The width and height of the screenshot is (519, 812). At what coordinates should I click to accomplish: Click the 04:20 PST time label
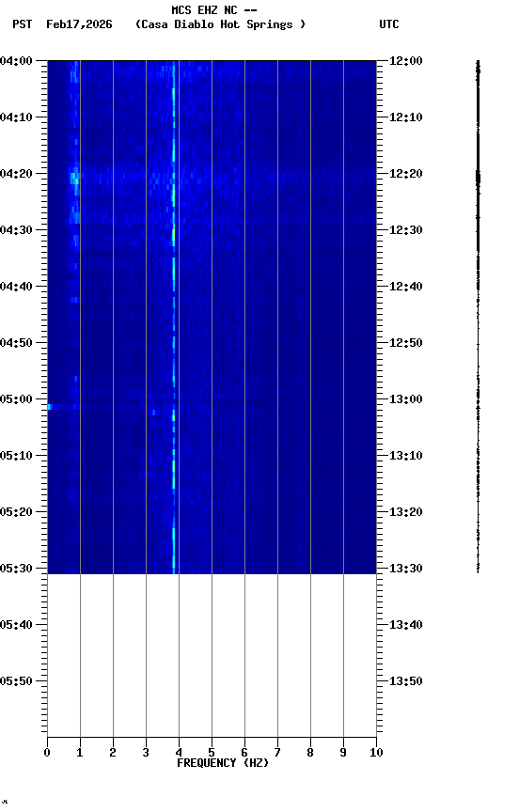pos(16,174)
